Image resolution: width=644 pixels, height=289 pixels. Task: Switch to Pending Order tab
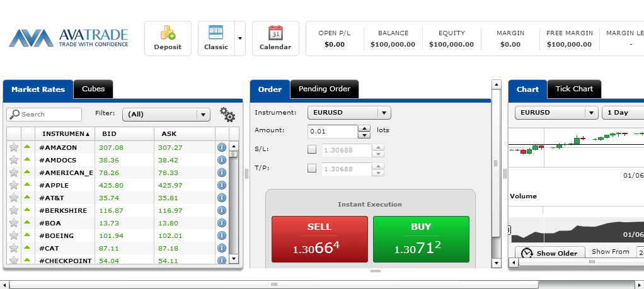[x=325, y=89]
